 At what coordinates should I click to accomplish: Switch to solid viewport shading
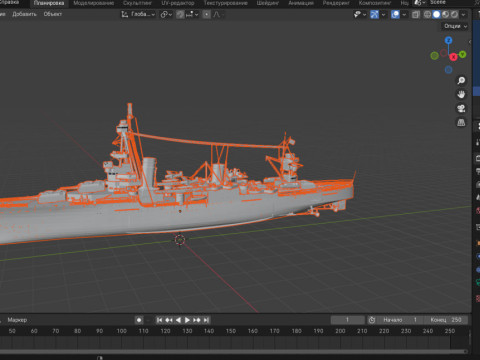pyautogui.click(x=436, y=14)
